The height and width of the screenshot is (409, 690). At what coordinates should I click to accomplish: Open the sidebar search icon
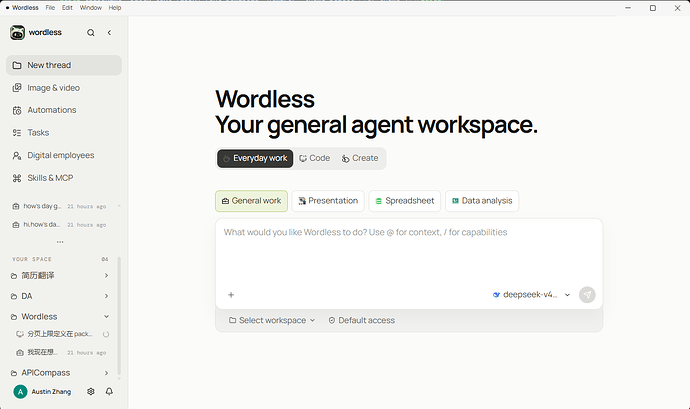(x=91, y=33)
